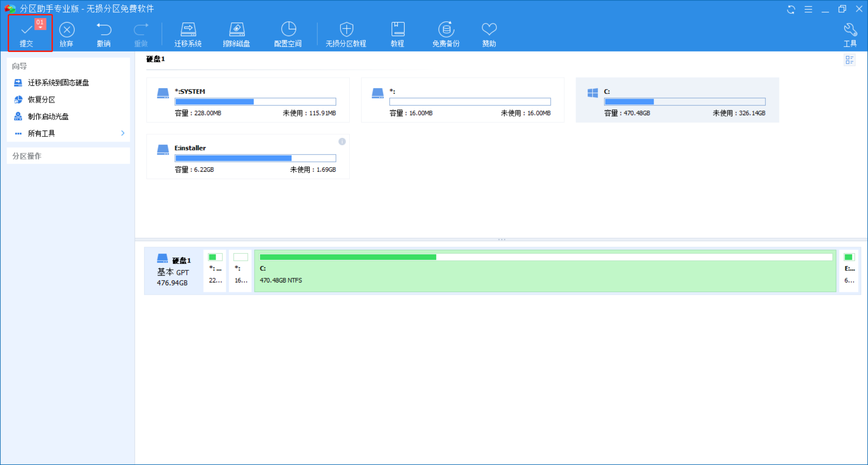This screenshot has width=868, height=465.
Task: Click the 赞助 heart icon
Action: (x=489, y=30)
